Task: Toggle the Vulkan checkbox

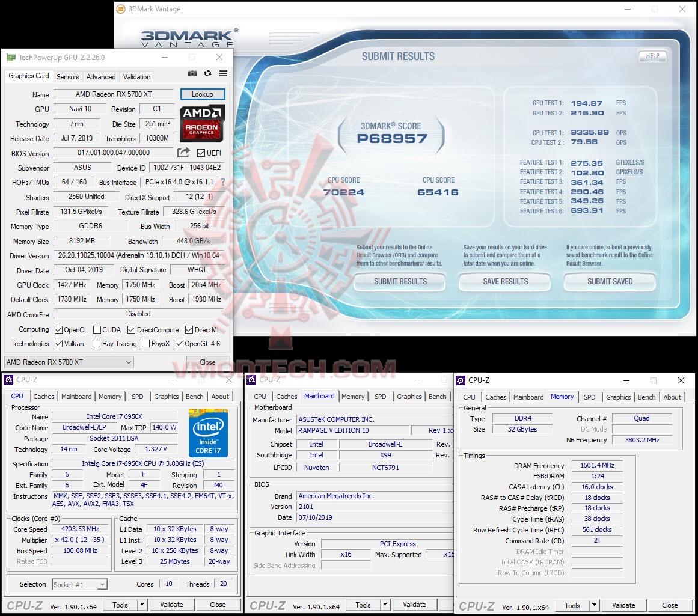Action: coord(58,344)
